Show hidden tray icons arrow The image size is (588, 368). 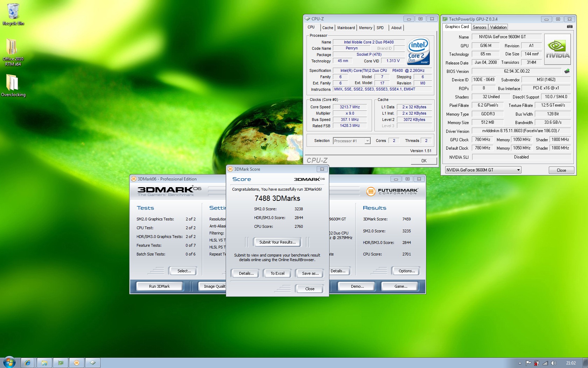click(520, 363)
